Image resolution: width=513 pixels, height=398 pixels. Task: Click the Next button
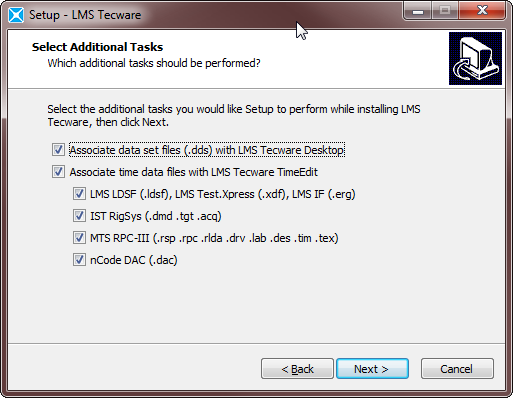[x=372, y=369]
